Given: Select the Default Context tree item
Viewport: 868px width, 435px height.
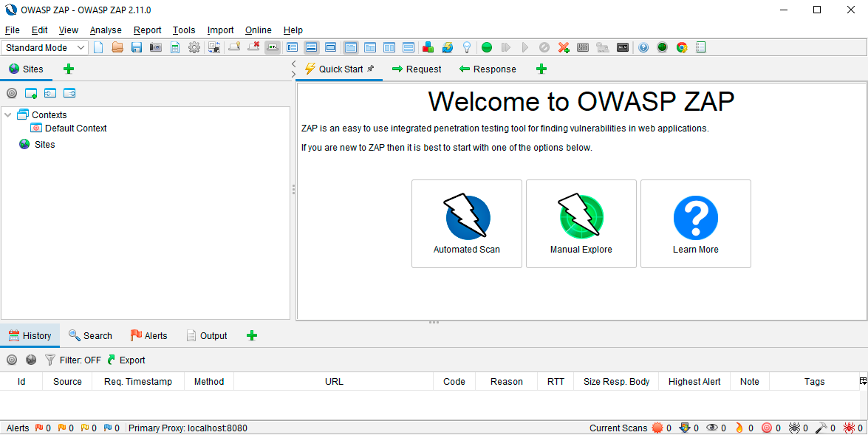Looking at the screenshot, I should 75,128.
